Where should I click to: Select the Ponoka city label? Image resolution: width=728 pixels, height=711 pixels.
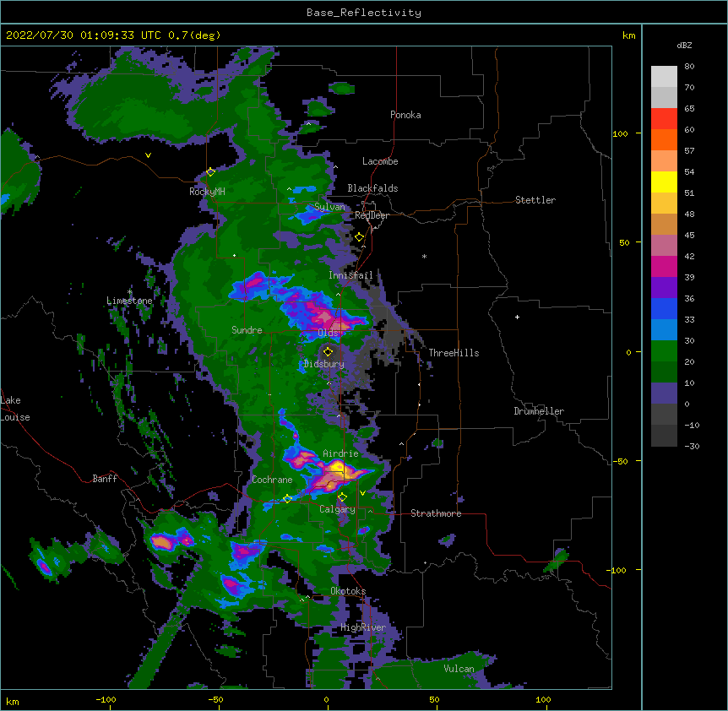(x=405, y=115)
